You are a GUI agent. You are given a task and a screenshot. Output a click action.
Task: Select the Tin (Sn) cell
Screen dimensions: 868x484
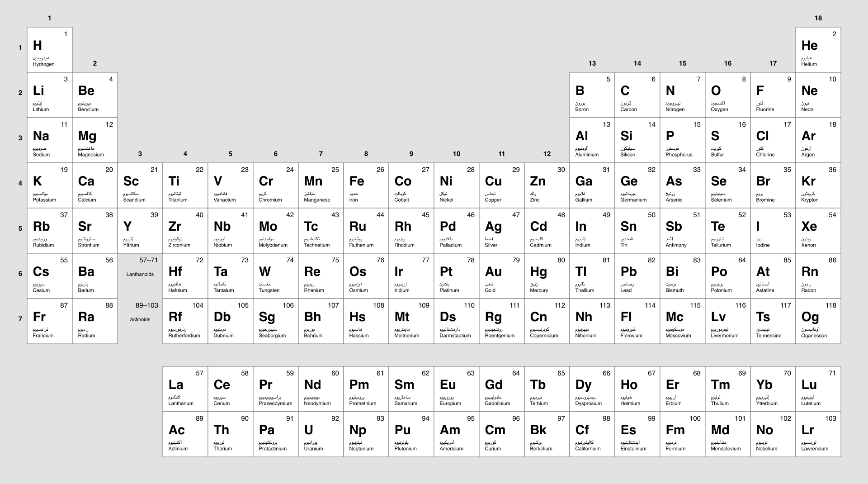pyautogui.click(x=637, y=231)
